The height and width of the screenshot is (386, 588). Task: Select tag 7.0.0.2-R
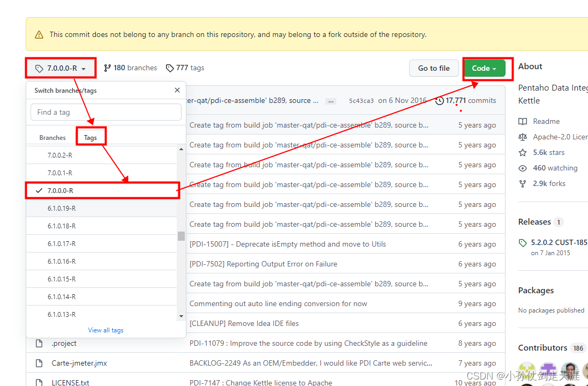coord(101,155)
